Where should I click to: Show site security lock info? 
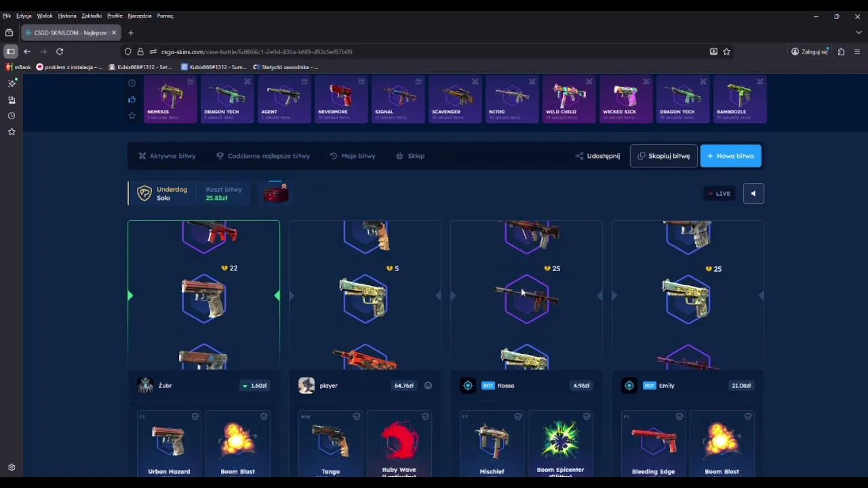140,52
